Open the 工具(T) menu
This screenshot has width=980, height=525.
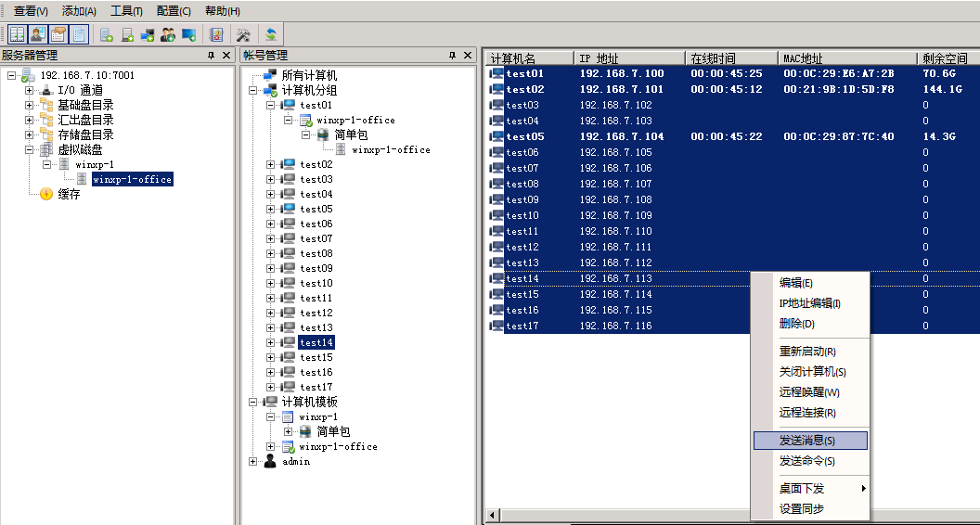(x=126, y=11)
